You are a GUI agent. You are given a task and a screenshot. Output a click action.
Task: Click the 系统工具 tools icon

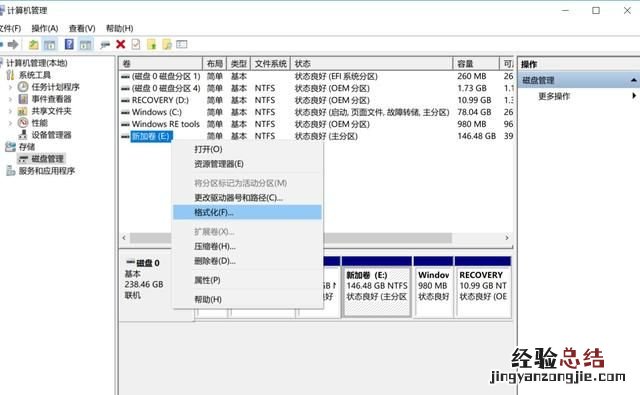click(x=10, y=75)
